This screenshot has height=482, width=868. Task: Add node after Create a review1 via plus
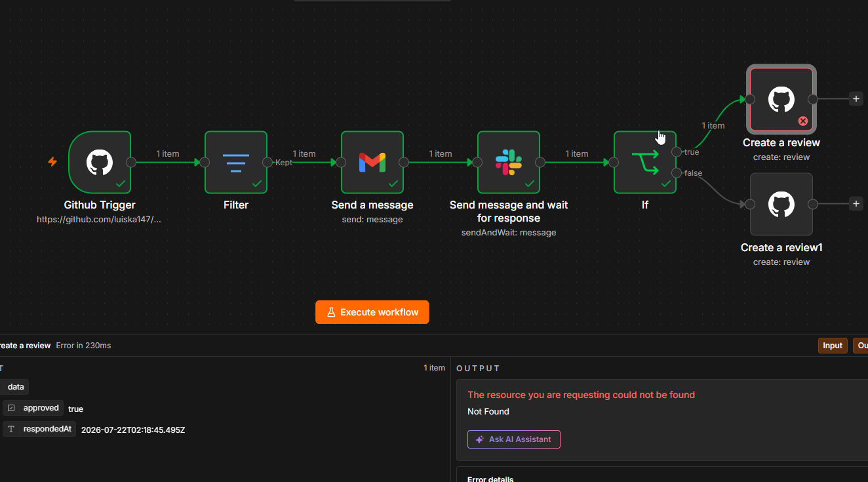pos(856,204)
